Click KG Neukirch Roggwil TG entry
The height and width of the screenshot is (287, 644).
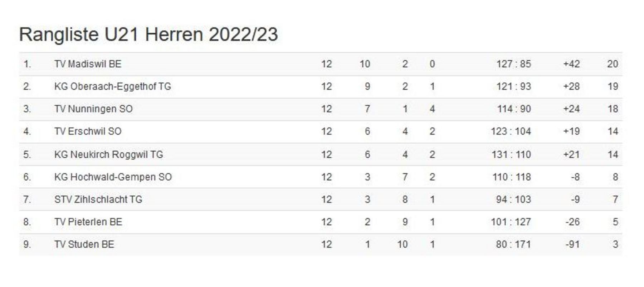click(x=109, y=155)
